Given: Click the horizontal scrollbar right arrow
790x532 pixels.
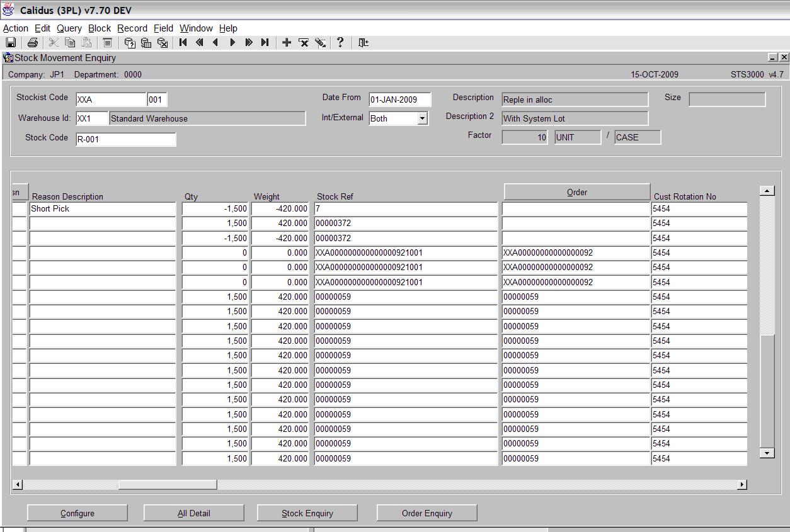Looking at the screenshot, I should pos(742,484).
